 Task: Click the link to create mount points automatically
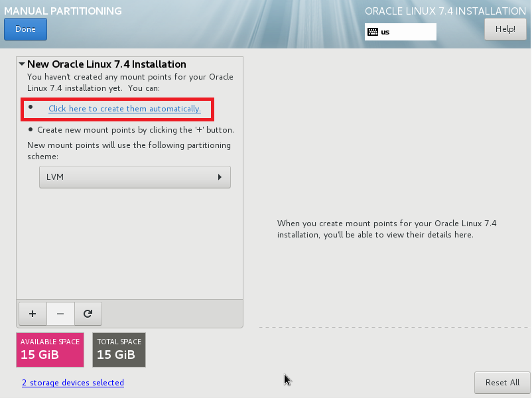click(x=124, y=109)
